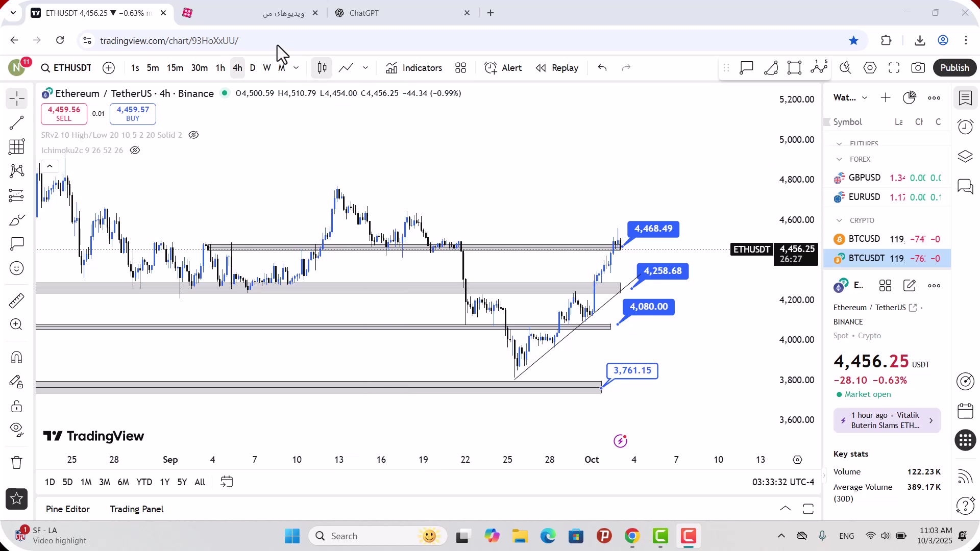This screenshot has height=551, width=980.
Task: Click the 4,459.57 BUY button
Action: [133, 114]
